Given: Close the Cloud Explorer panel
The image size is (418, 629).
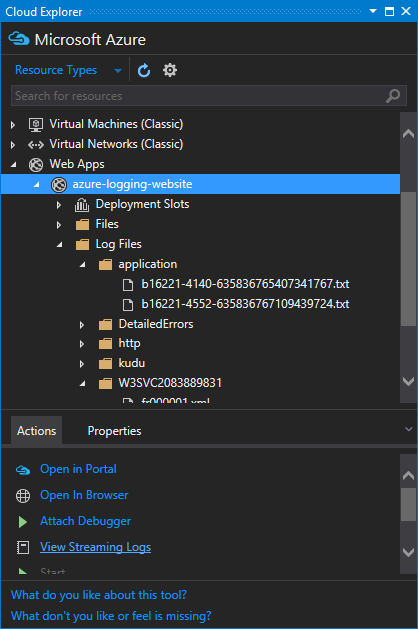Looking at the screenshot, I should click(406, 11).
